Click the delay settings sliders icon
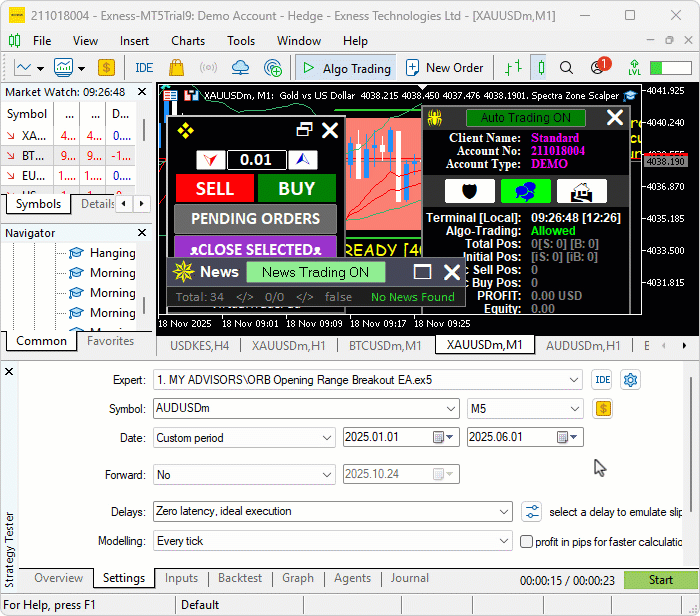 coord(532,511)
